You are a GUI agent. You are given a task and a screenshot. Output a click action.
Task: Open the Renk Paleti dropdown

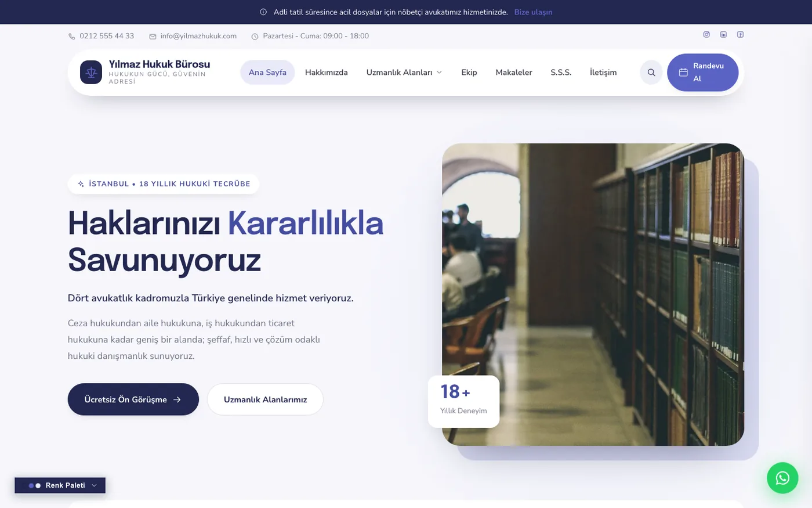pos(60,485)
